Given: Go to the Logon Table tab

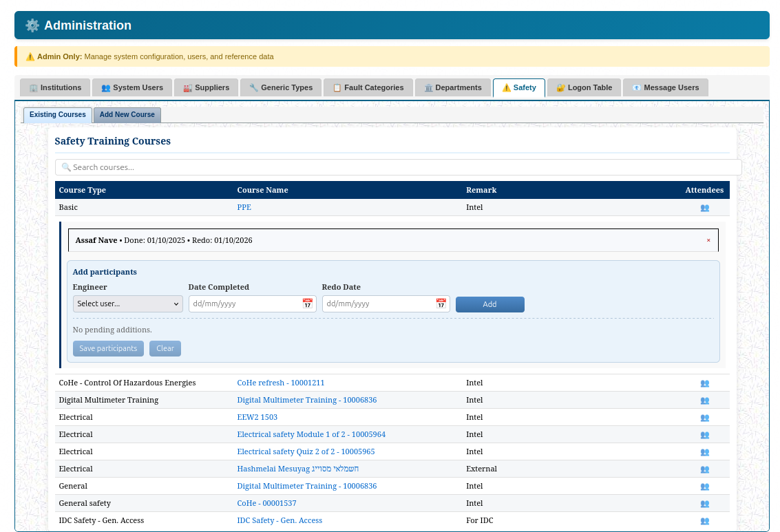Looking at the screenshot, I should tap(584, 87).
